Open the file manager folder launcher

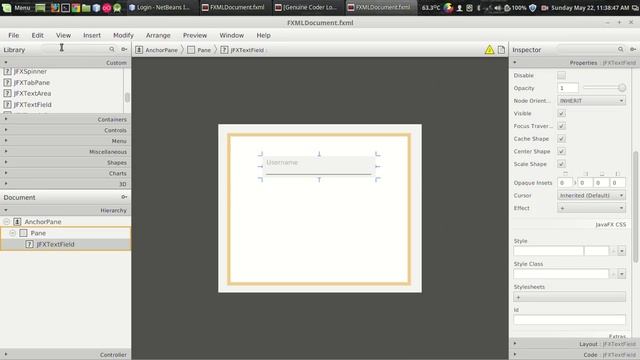click(86, 8)
